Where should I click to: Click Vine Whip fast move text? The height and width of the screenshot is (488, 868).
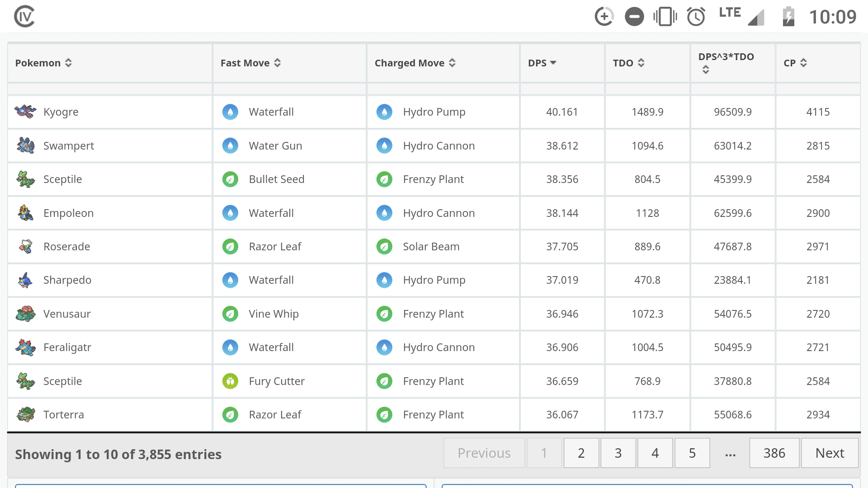click(274, 314)
